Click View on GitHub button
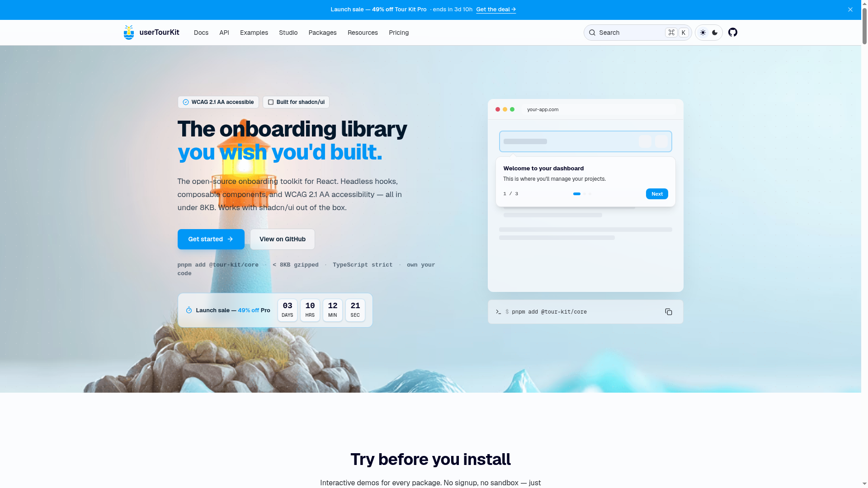 pyautogui.click(x=283, y=239)
